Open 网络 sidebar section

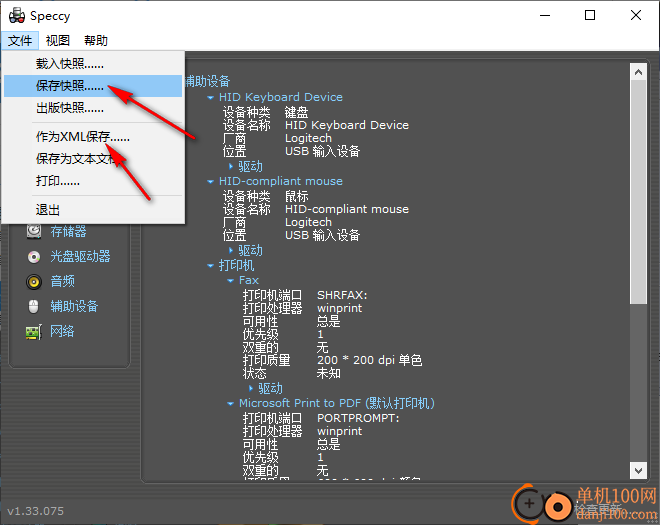(62, 331)
